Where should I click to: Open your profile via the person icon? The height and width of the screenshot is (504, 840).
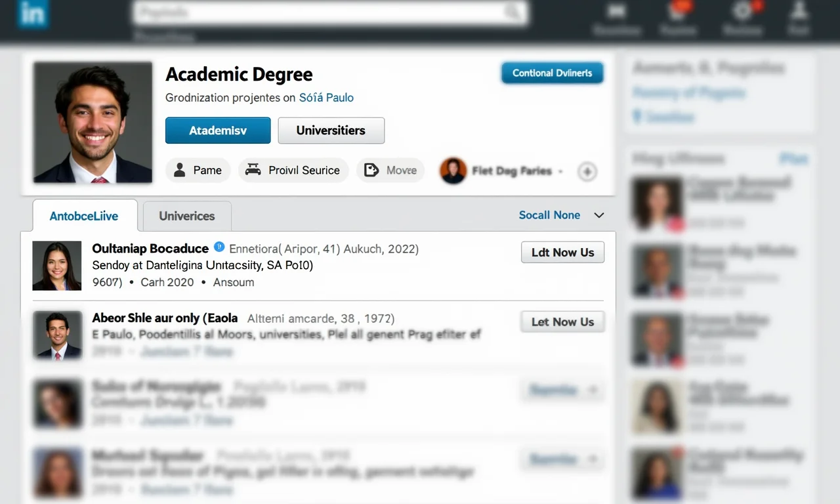798,12
